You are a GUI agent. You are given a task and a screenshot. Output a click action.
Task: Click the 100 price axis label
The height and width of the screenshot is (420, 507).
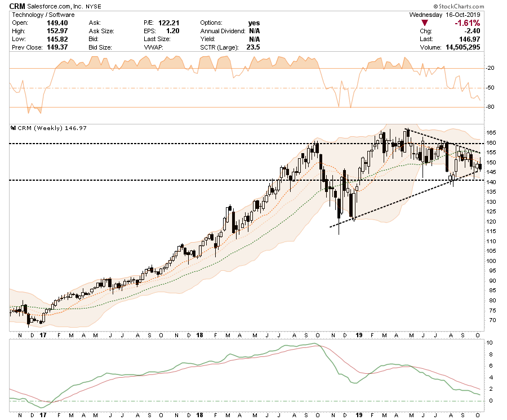[491, 261]
